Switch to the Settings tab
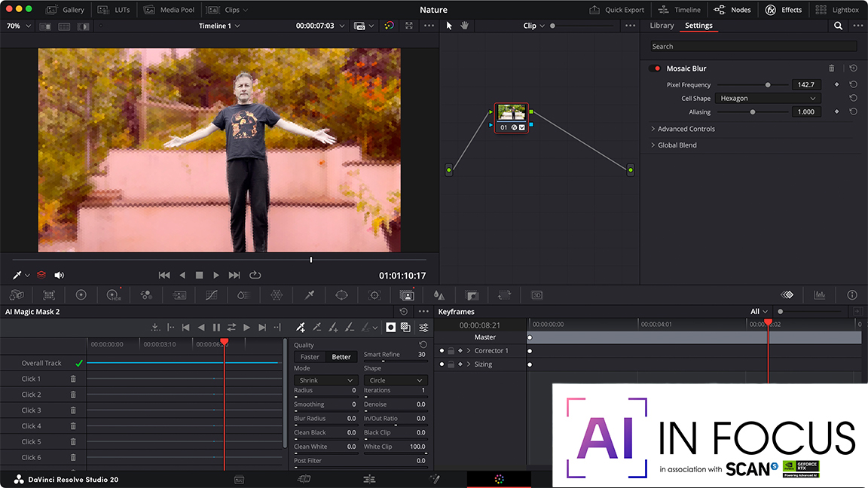This screenshot has height=488, width=868. (698, 26)
